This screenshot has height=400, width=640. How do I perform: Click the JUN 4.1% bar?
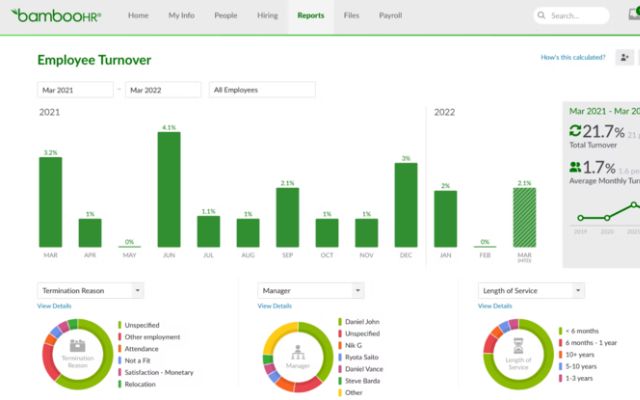coord(169,189)
